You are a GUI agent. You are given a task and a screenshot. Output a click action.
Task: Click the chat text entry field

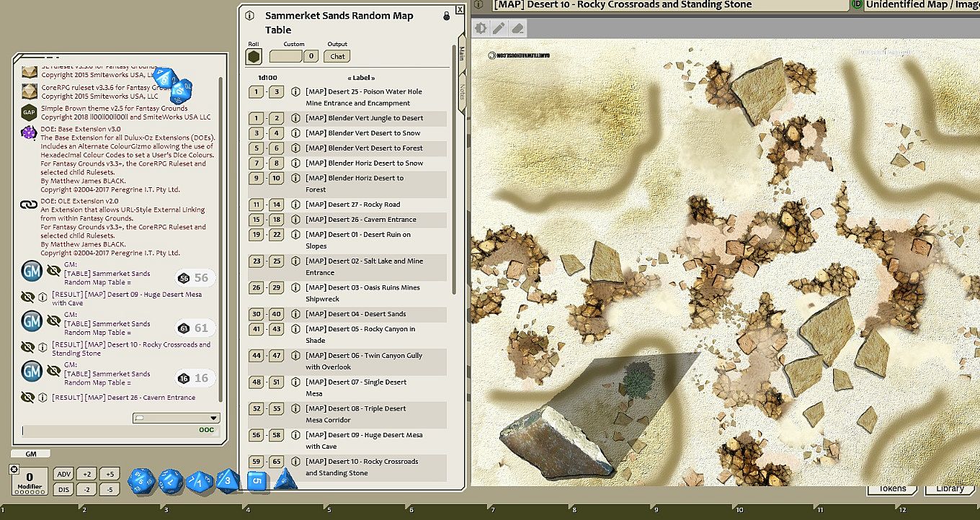pos(108,430)
